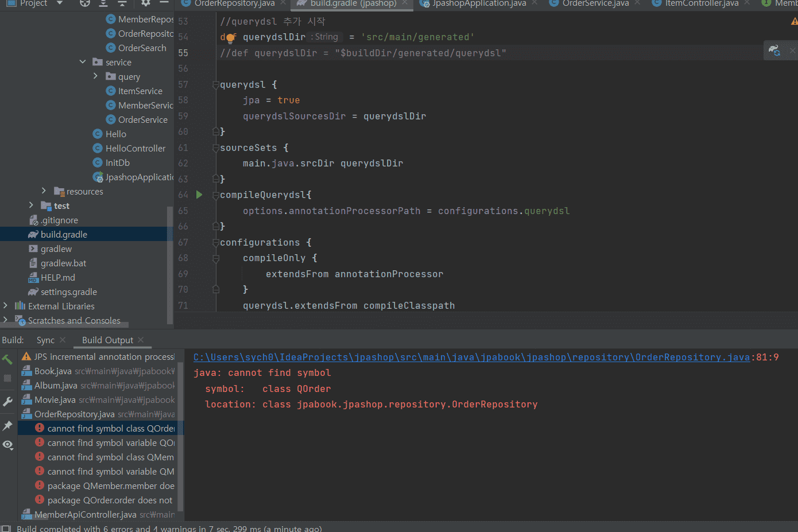Click the Rebuild hammer icon in Build panel
This screenshot has width=798, height=532.
7,360
